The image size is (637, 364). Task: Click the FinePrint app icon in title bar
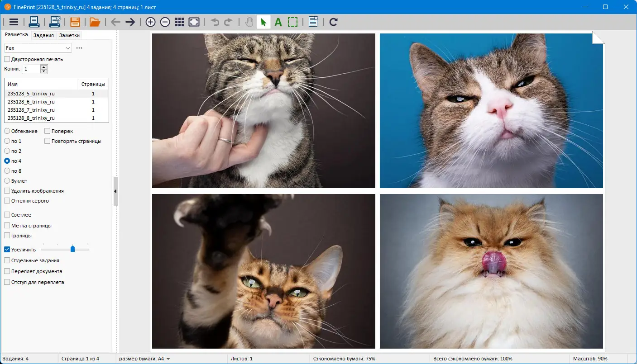pyautogui.click(x=8, y=7)
